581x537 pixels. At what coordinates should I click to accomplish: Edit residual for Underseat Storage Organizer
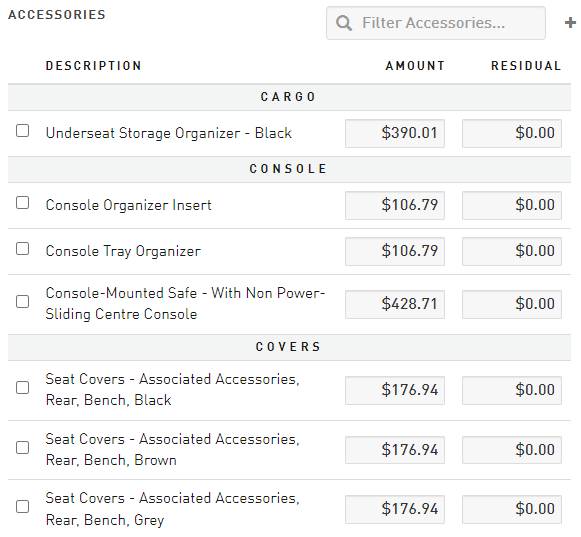pyautogui.click(x=512, y=133)
